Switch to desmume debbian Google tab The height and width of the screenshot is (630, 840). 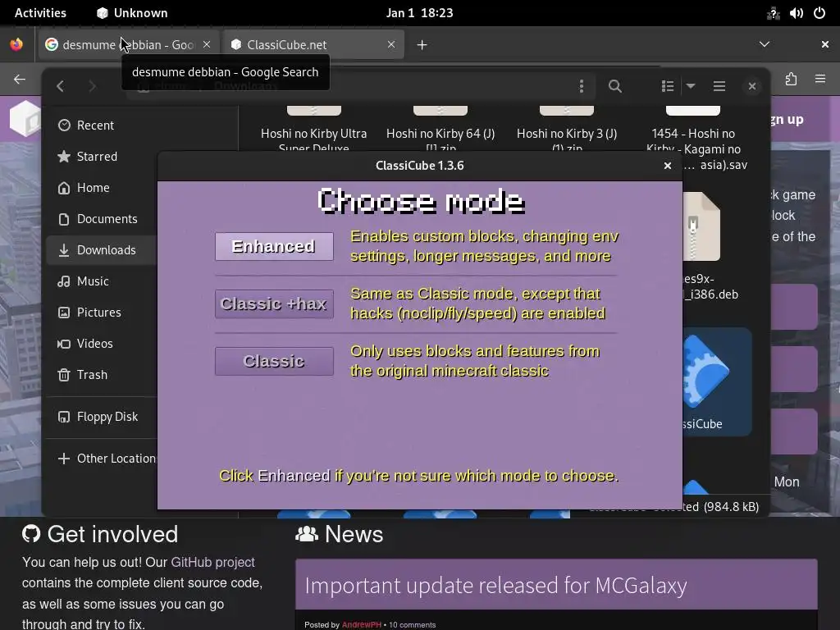point(129,45)
